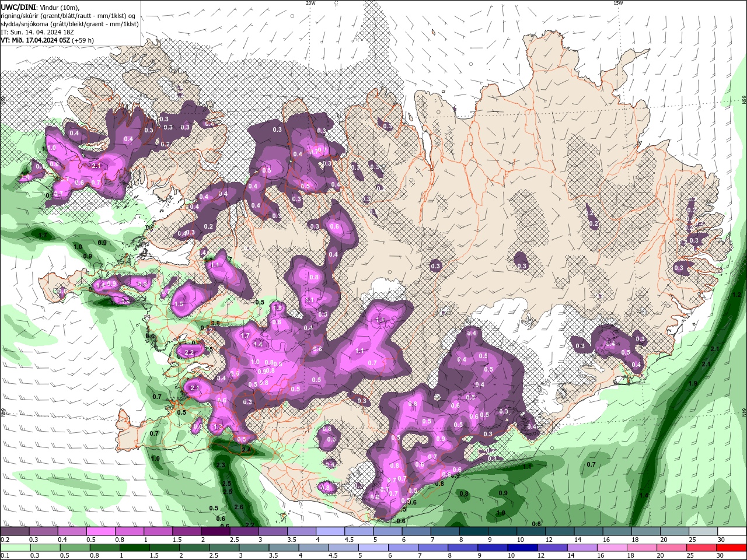Select the bright pink 0.5 swatch in top legend row
The width and height of the screenshot is (747, 560).
(x=101, y=531)
